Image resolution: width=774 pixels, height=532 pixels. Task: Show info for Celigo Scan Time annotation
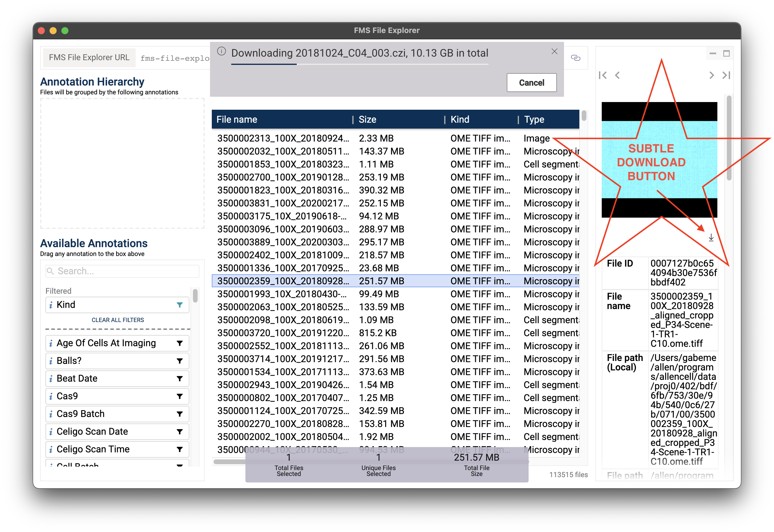click(x=51, y=449)
